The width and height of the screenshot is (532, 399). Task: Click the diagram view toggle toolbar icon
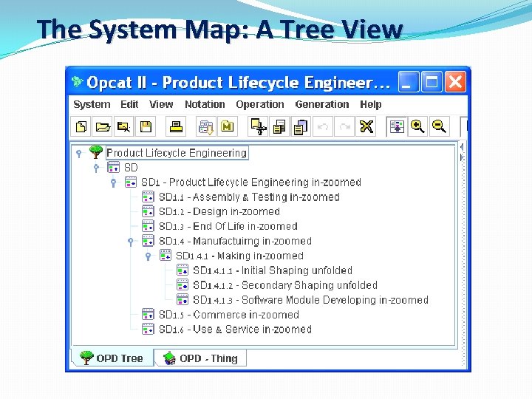[x=397, y=126]
